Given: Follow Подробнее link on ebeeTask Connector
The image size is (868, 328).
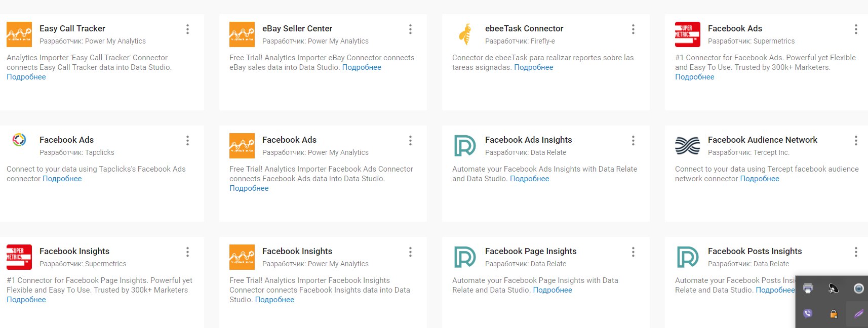Looking at the screenshot, I should tap(534, 67).
